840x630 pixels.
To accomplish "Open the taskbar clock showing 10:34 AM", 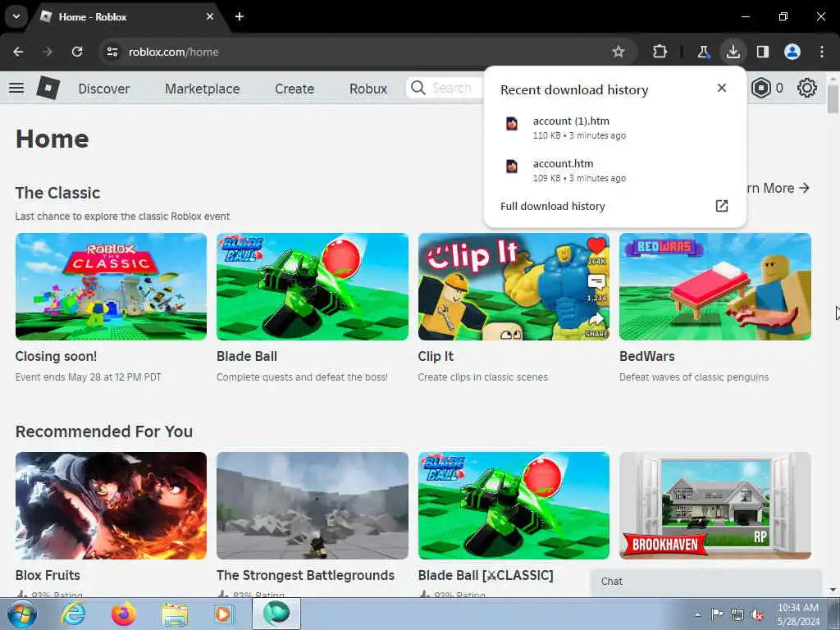I will tap(798, 614).
